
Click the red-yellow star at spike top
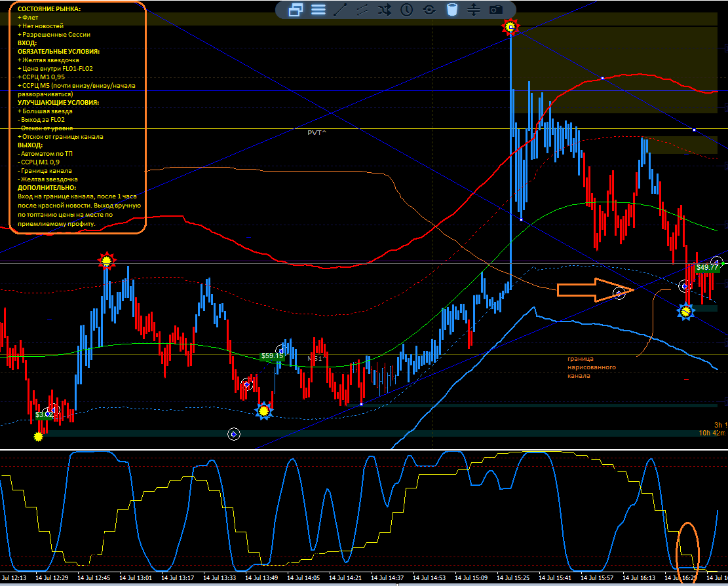(510, 27)
